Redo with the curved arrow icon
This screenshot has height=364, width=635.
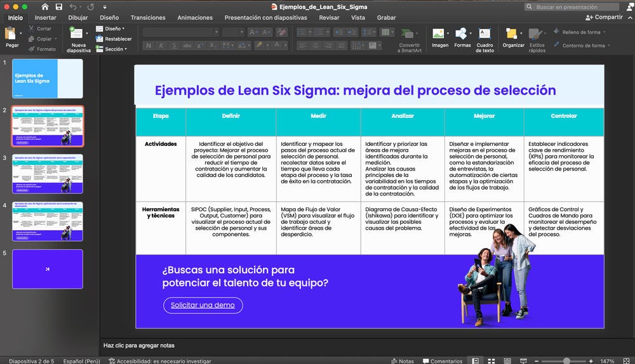tap(91, 7)
